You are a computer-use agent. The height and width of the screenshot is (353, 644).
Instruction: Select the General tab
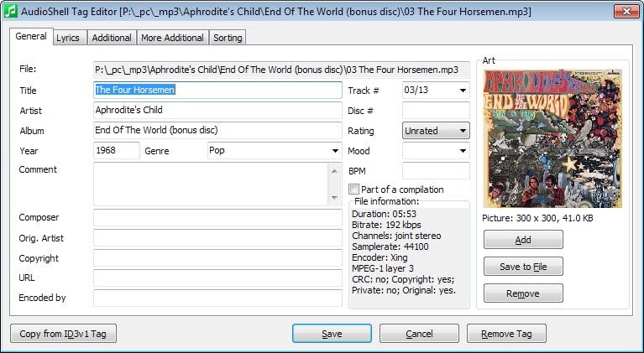point(31,36)
